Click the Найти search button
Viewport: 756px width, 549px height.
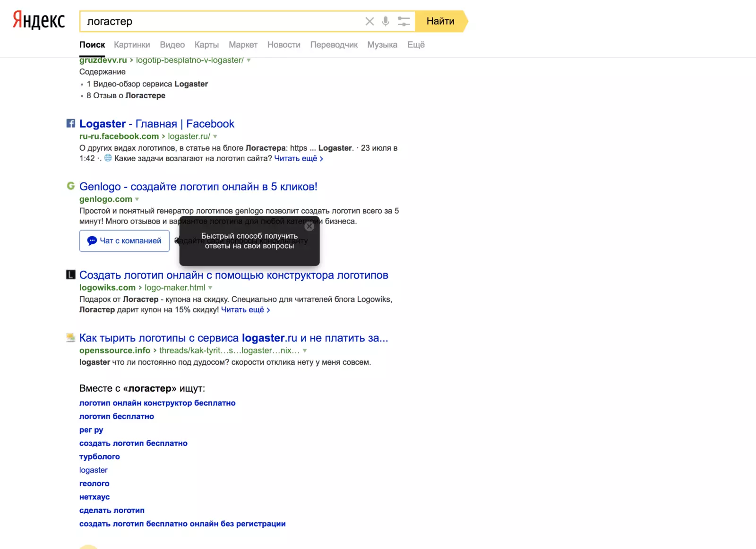coord(440,21)
